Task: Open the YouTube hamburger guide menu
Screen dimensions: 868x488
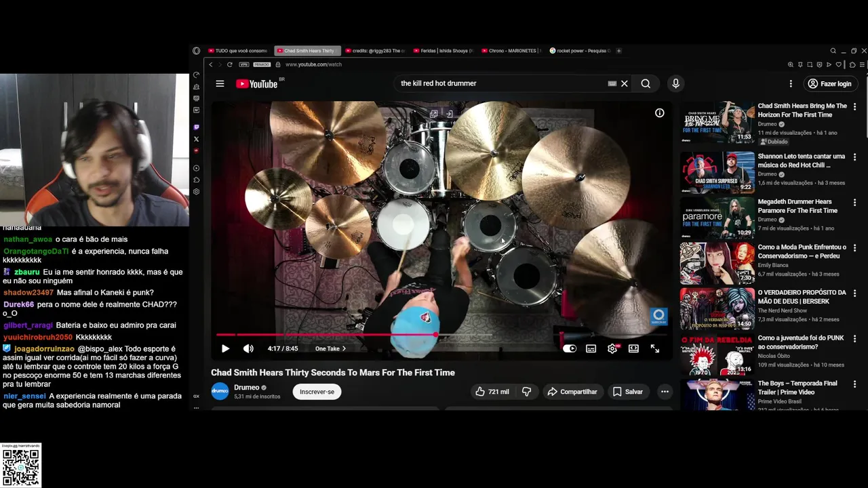Action: coord(220,83)
